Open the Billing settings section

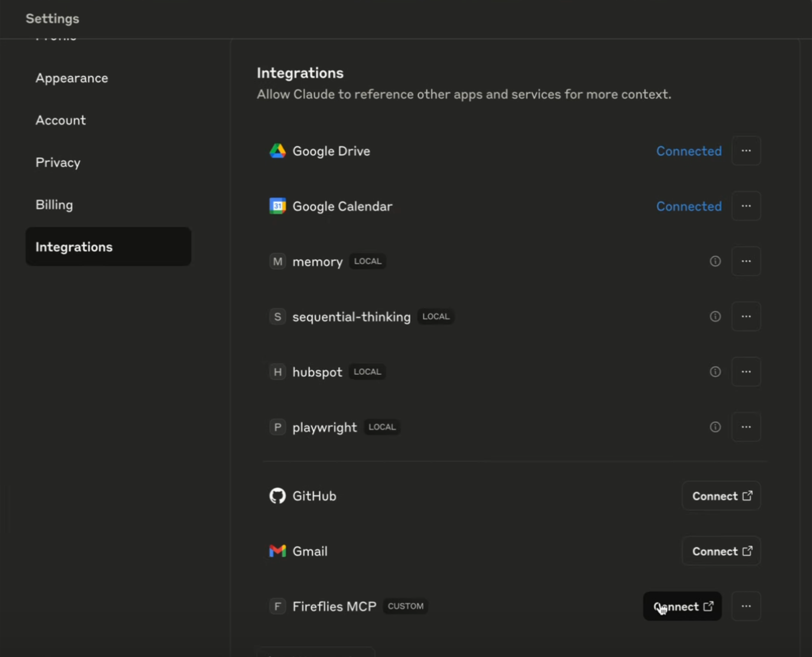click(x=54, y=205)
